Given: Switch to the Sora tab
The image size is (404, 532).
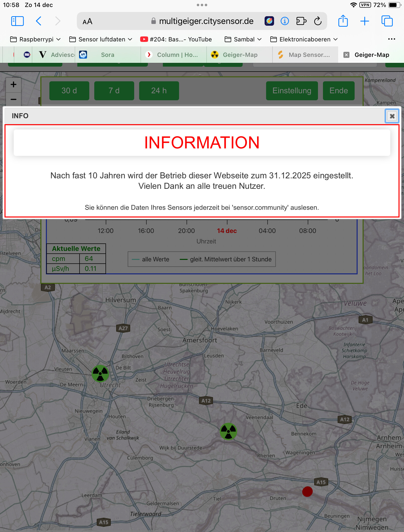Looking at the screenshot, I should pos(107,55).
